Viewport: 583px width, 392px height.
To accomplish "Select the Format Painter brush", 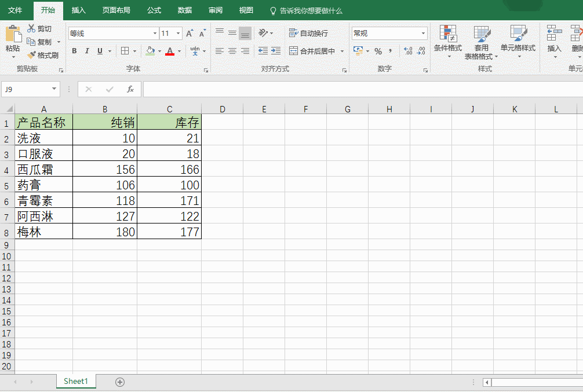I will pos(31,55).
